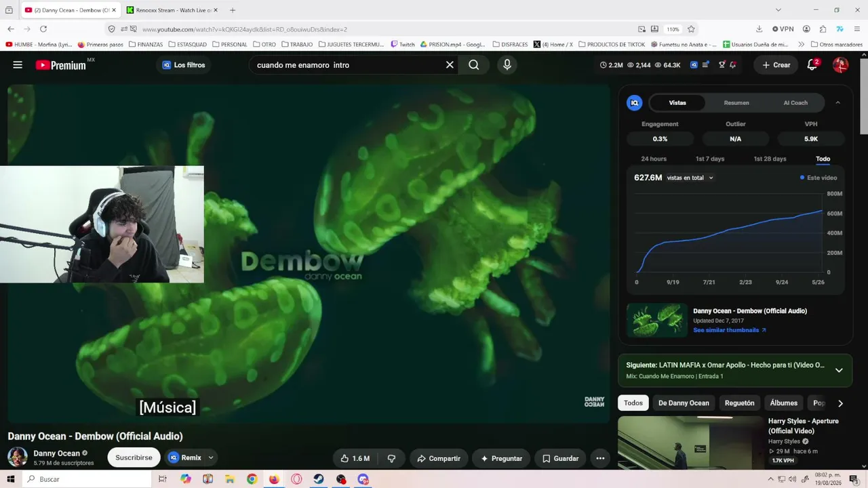Open the account avatar menu
The height and width of the screenshot is (488, 868).
pos(840,65)
